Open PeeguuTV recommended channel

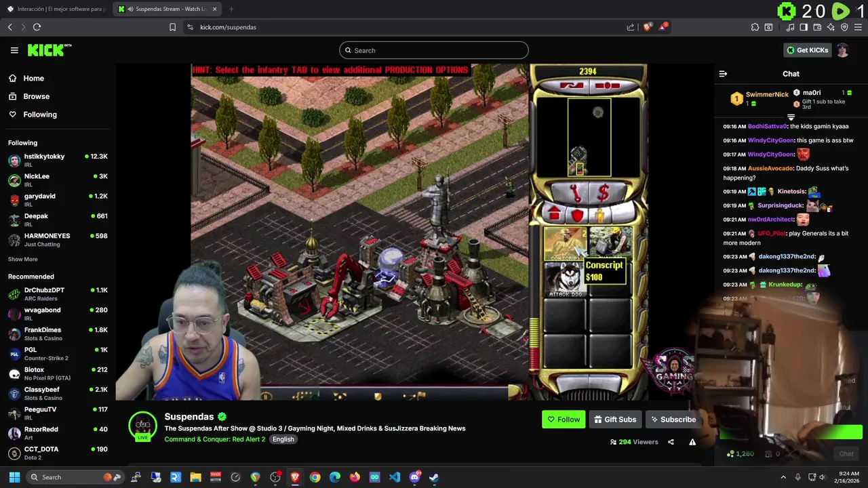[x=58, y=413]
